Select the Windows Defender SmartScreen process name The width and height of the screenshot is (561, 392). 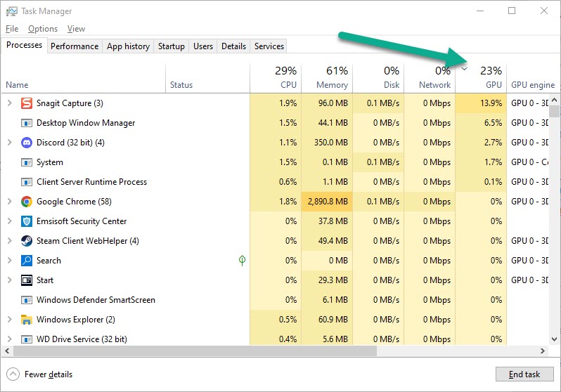coord(96,300)
